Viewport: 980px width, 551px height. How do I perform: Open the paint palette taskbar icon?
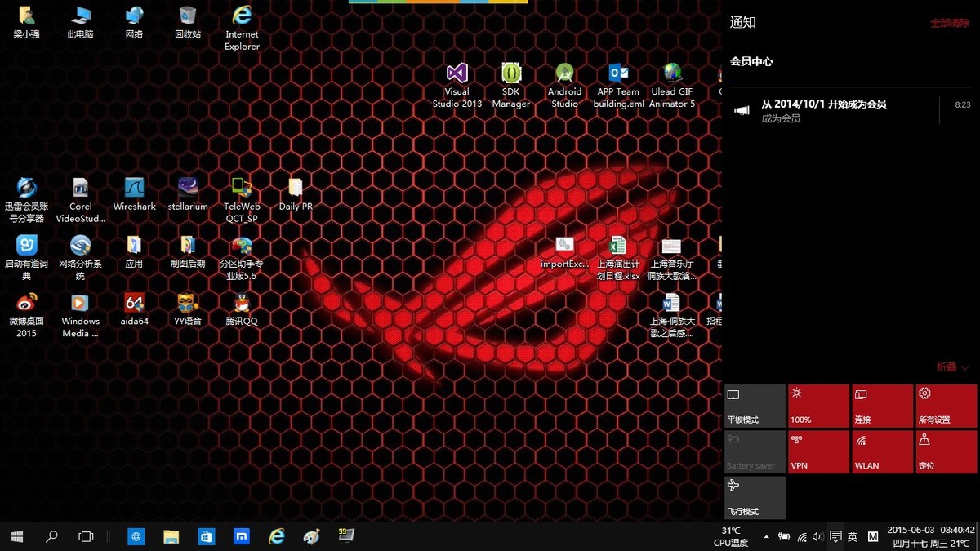coord(312,536)
